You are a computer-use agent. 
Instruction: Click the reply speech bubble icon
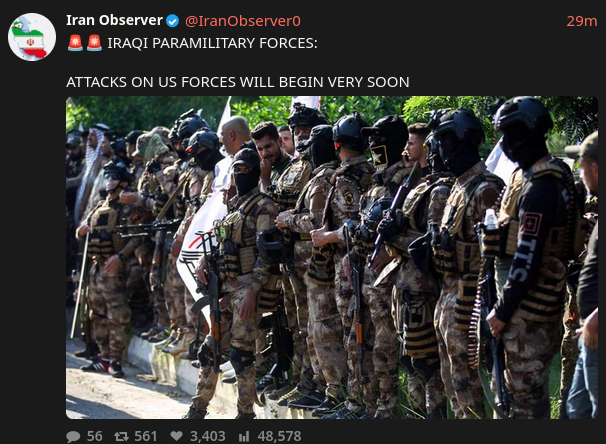73,437
